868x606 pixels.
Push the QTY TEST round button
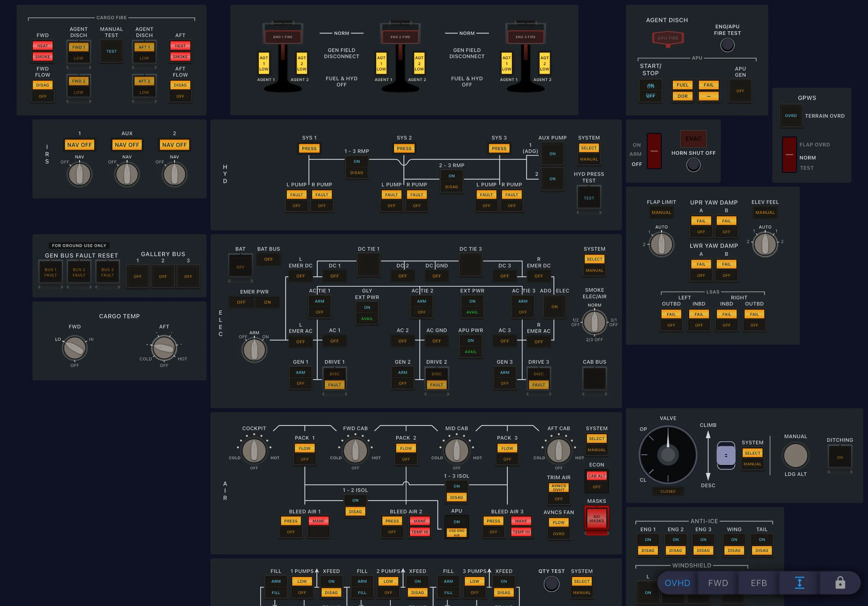[551, 584]
